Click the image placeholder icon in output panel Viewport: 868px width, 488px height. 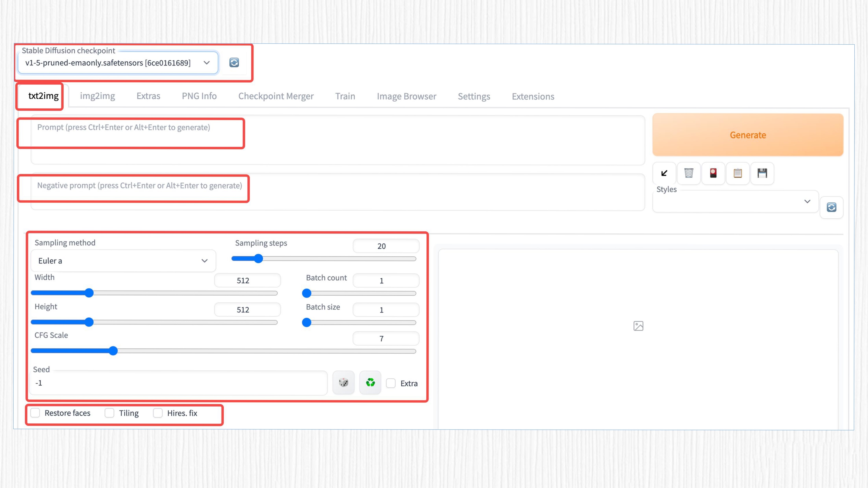(x=638, y=326)
